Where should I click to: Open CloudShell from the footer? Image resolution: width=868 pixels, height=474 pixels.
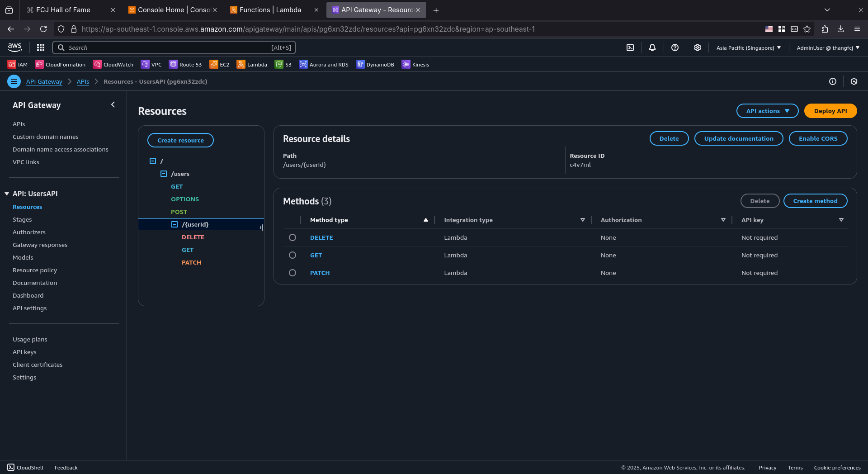coord(26,467)
